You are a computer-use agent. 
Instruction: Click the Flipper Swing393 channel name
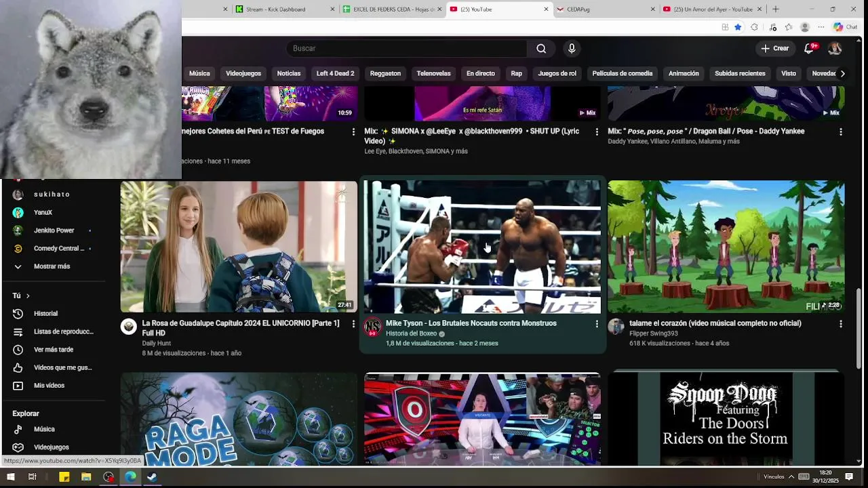tap(654, 333)
